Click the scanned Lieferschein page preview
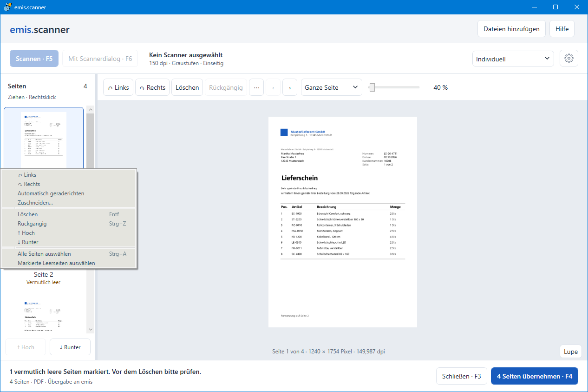Viewport: 588px width, 392px height. point(343,222)
